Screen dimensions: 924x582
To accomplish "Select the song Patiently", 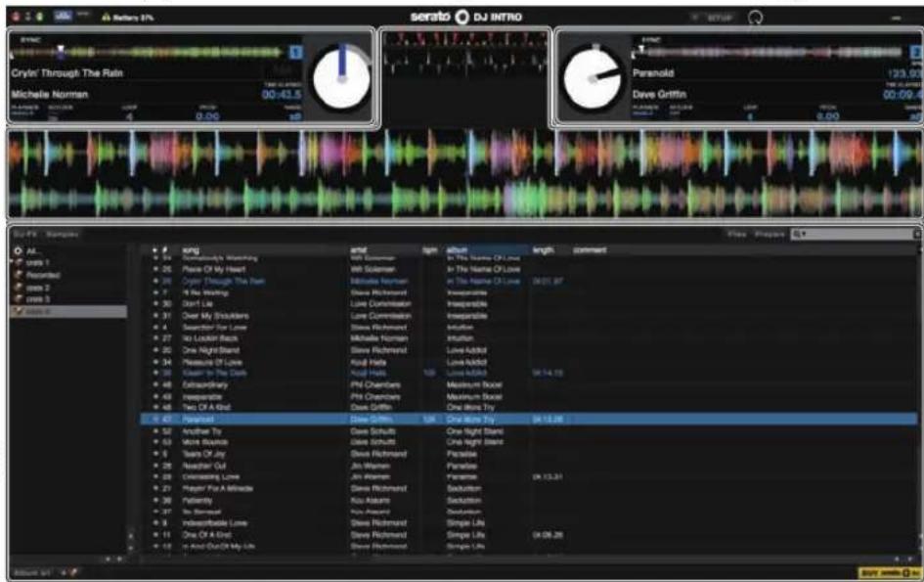I will point(197,501).
